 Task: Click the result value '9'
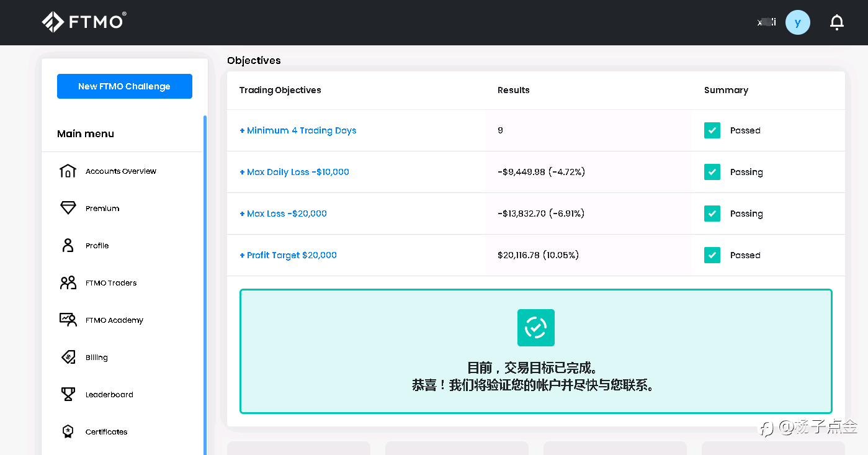(x=500, y=130)
